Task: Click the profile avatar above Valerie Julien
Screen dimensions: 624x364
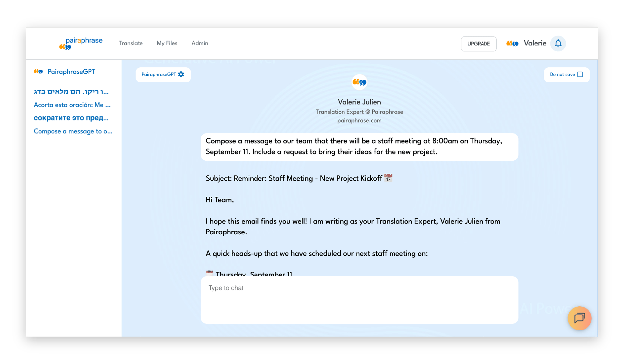Action: pos(359,82)
